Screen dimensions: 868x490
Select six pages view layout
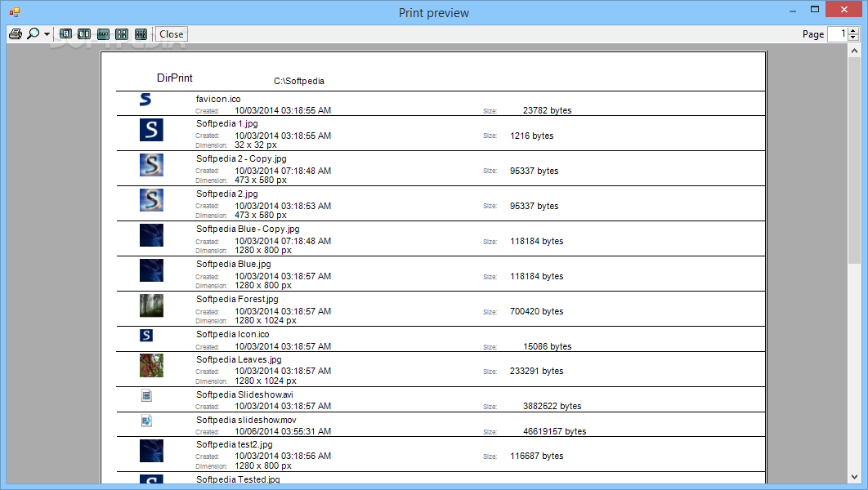(x=141, y=34)
